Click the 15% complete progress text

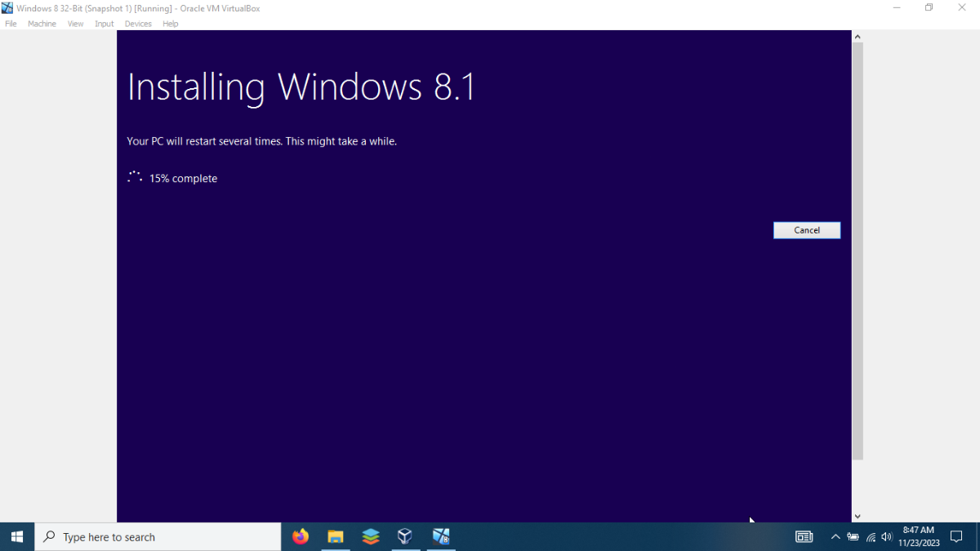183,178
